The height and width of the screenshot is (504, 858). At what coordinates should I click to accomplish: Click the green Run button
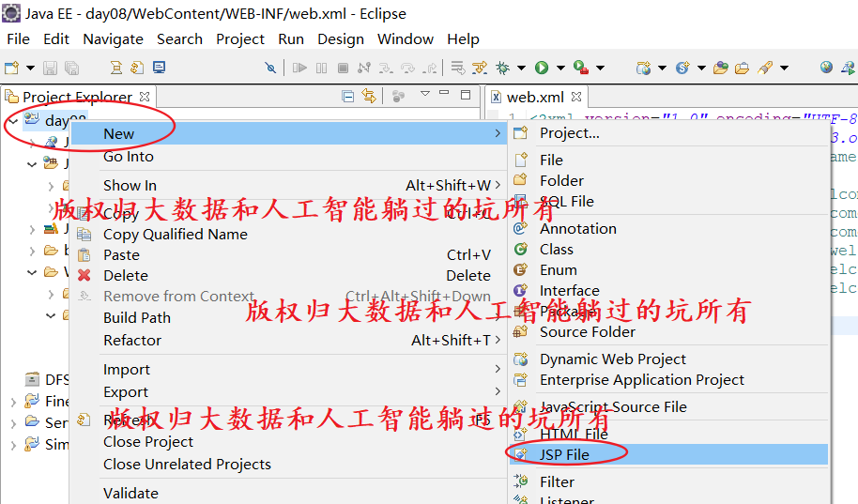(542, 68)
